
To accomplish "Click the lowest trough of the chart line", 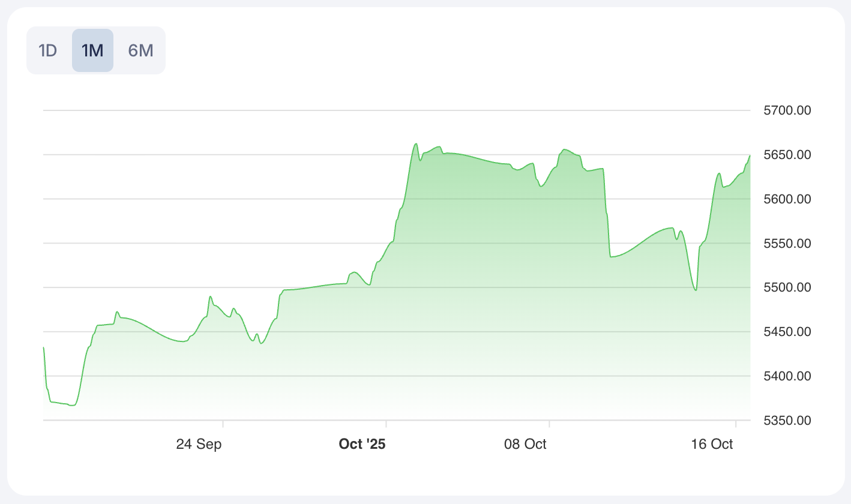I will (x=72, y=406).
